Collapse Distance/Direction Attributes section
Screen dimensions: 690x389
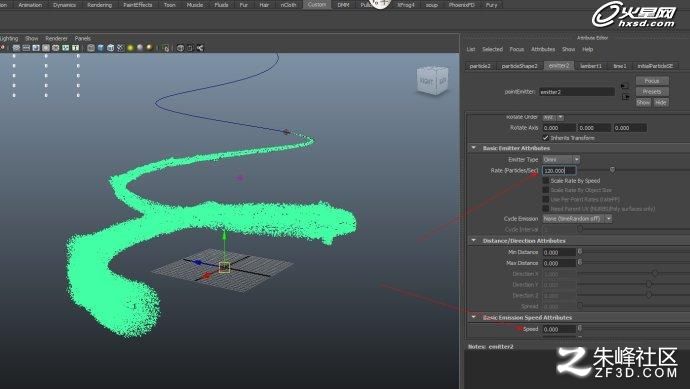[474, 241]
